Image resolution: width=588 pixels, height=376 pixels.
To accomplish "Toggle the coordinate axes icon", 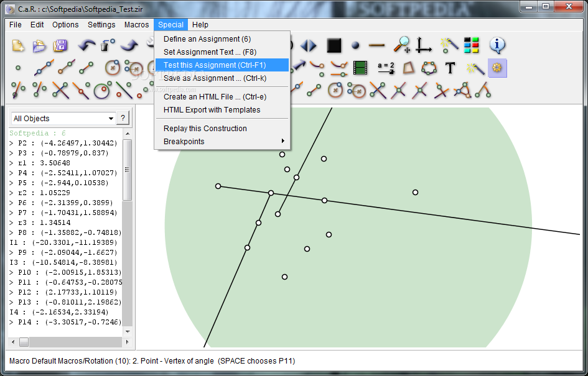I will (x=424, y=45).
